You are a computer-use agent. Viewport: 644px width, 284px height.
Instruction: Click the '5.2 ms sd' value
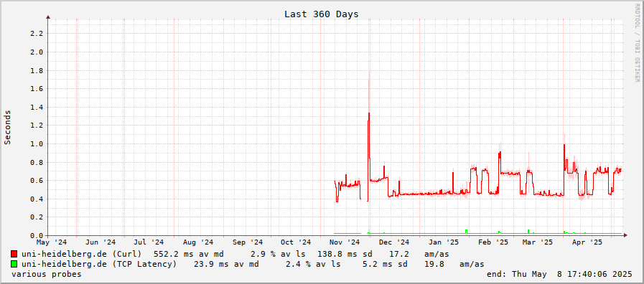tap(385, 265)
